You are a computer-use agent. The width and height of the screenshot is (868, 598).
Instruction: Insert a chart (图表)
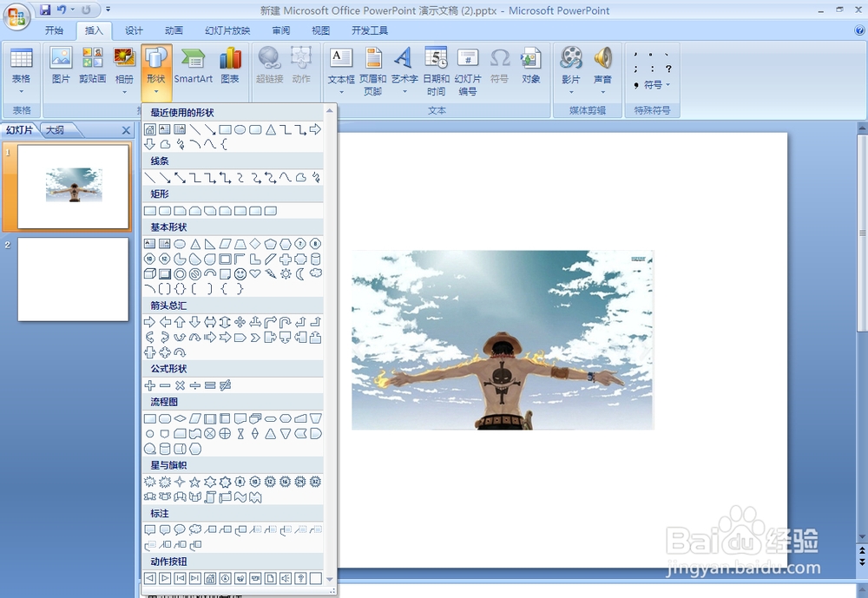pyautogui.click(x=230, y=67)
